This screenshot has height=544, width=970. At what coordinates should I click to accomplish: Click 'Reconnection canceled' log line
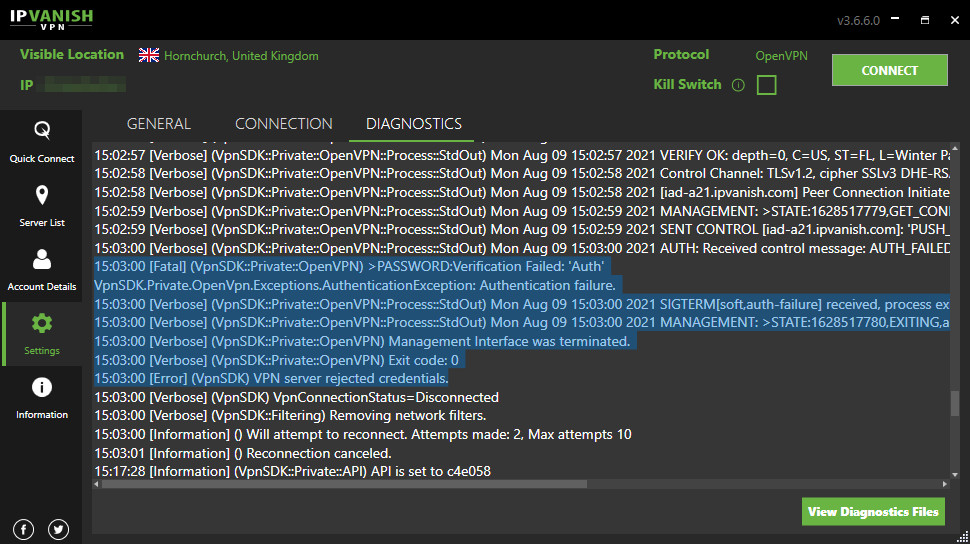(242, 453)
